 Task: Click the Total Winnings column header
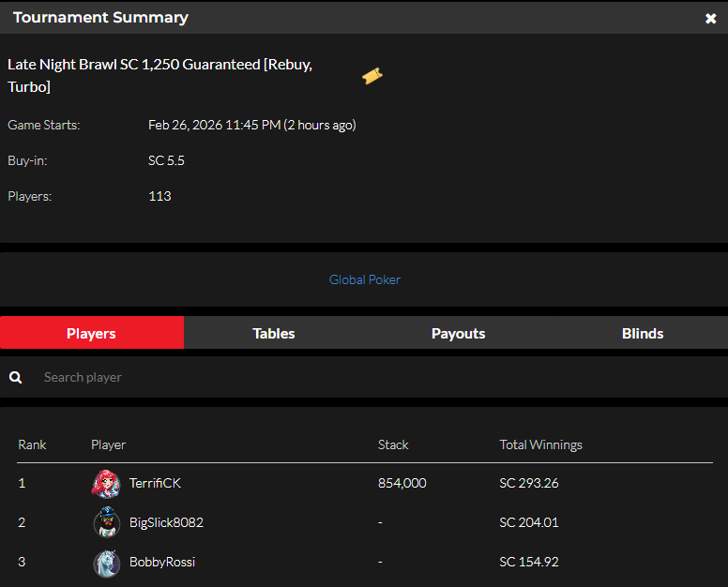click(540, 444)
